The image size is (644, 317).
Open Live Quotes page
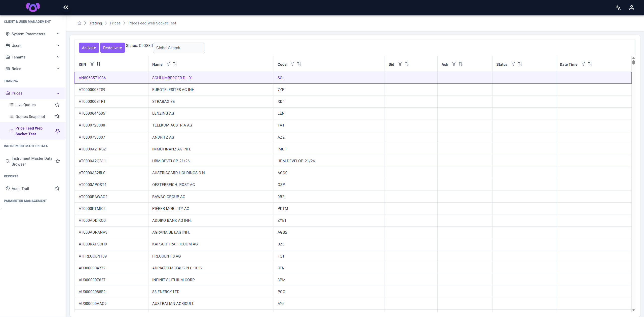tap(25, 105)
